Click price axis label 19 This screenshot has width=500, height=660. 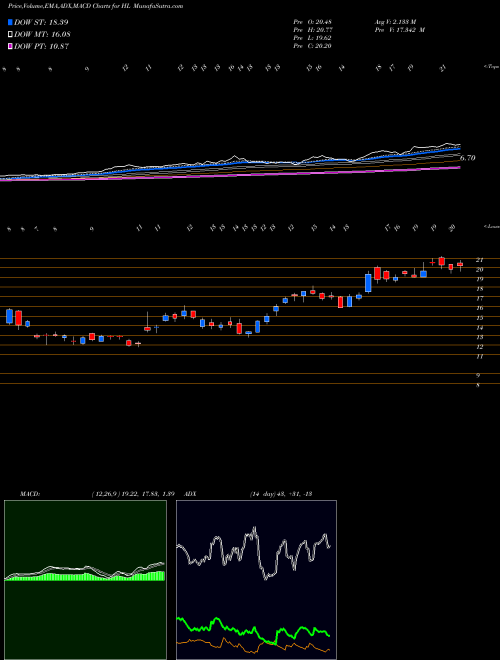[479, 279]
